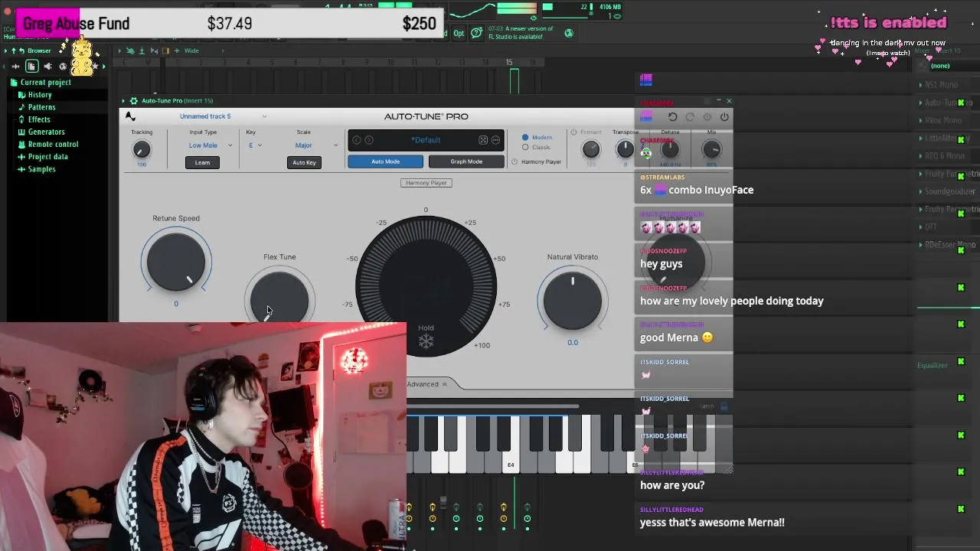Open Remote control folder in browser
980x551 pixels.
[x=53, y=144]
